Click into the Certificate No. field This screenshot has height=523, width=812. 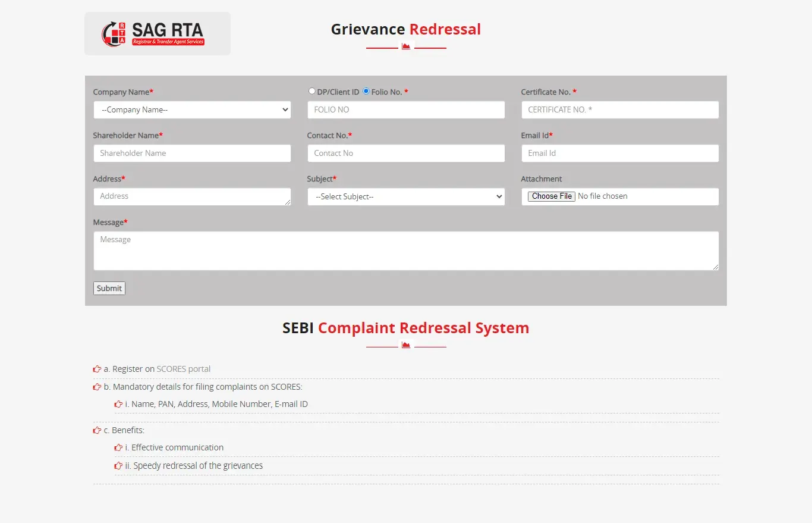(620, 110)
